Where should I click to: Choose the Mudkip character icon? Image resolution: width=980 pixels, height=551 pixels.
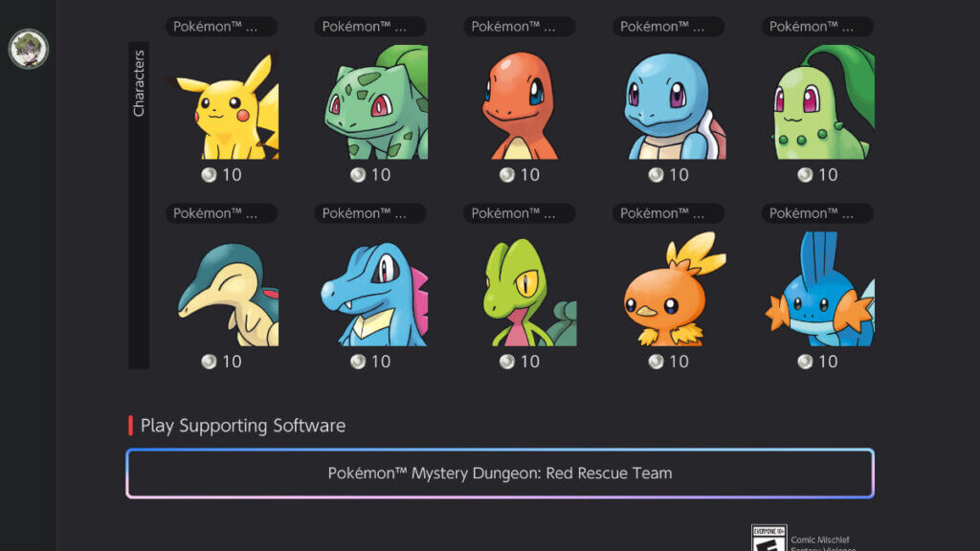pos(818,289)
